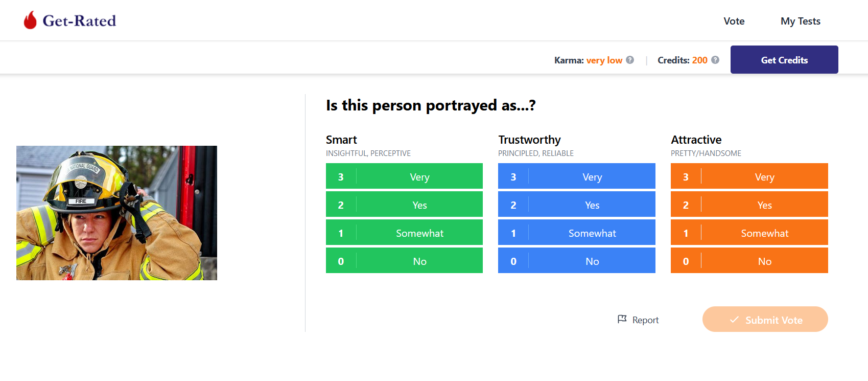
Task: Submit the vote with Submit Vote
Action: click(x=765, y=320)
